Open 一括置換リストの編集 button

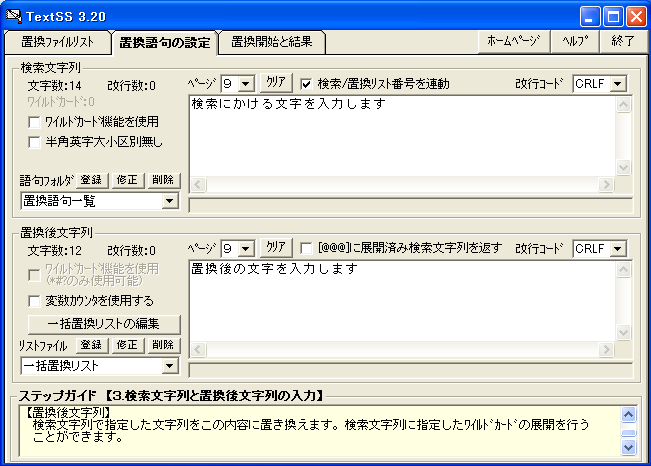(104, 324)
